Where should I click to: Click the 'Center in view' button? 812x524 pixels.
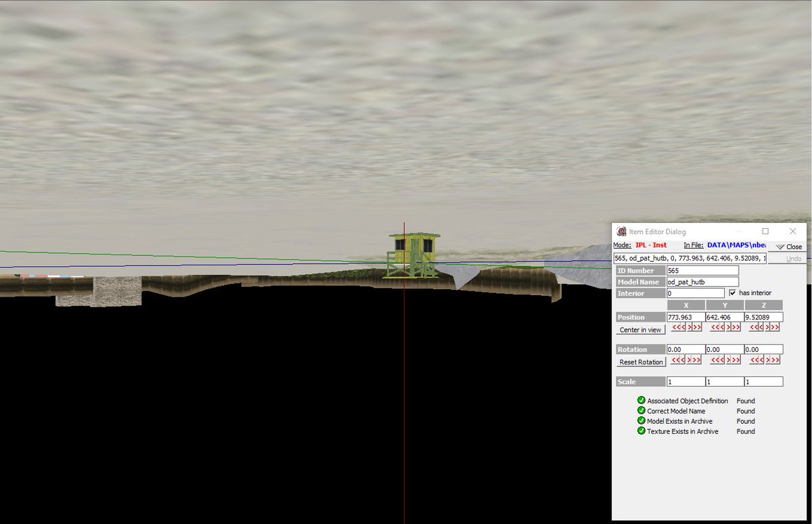point(641,330)
